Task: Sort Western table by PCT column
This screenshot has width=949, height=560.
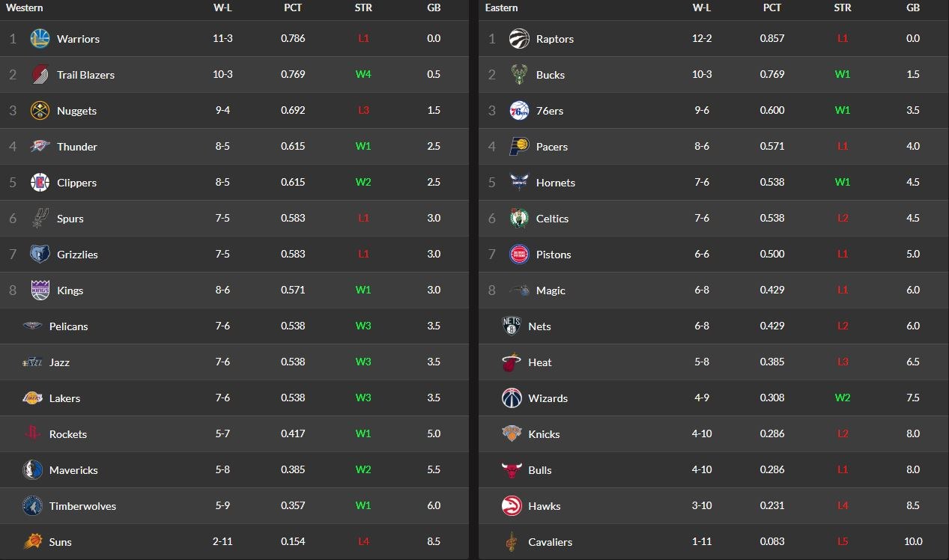Action: (x=293, y=7)
